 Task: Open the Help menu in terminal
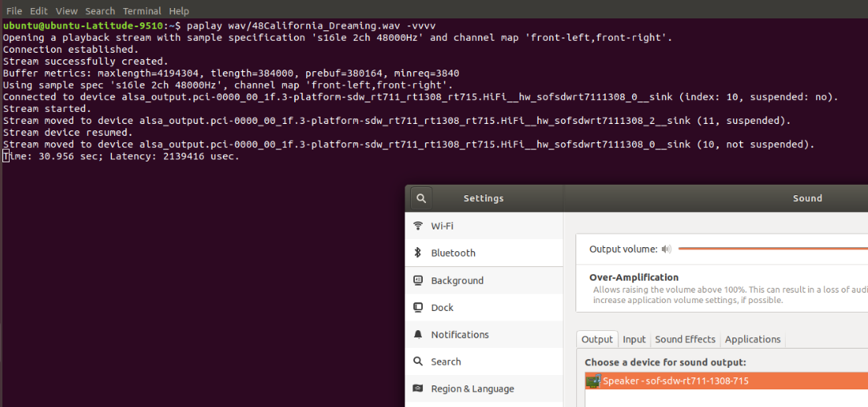(x=179, y=11)
